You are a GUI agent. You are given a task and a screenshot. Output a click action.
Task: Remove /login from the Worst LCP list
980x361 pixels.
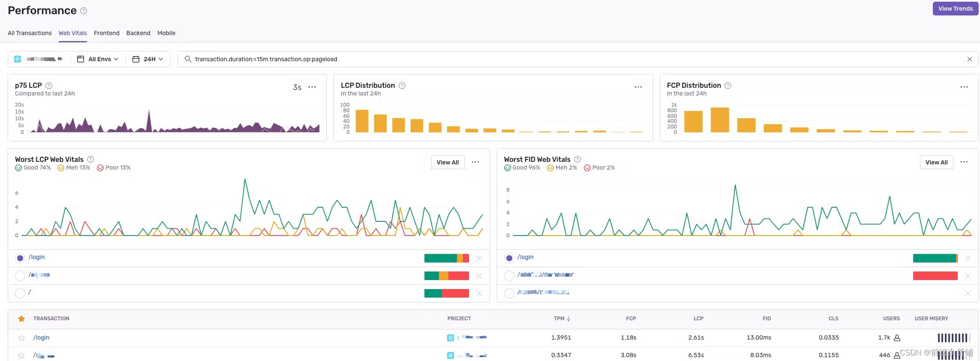pos(479,258)
